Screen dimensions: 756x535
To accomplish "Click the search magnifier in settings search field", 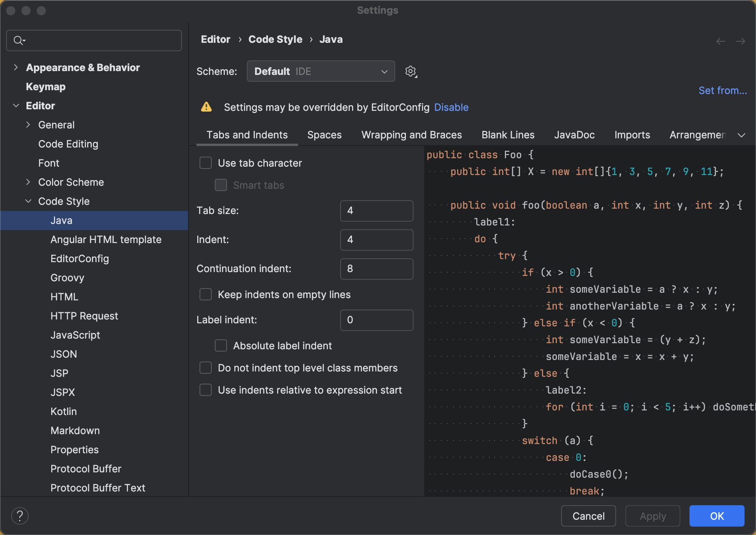I will [x=18, y=40].
